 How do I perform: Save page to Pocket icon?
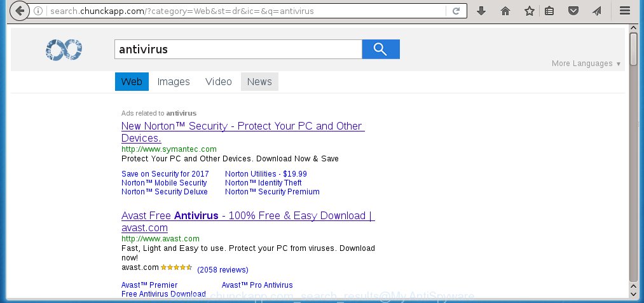[x=573, y=11]
